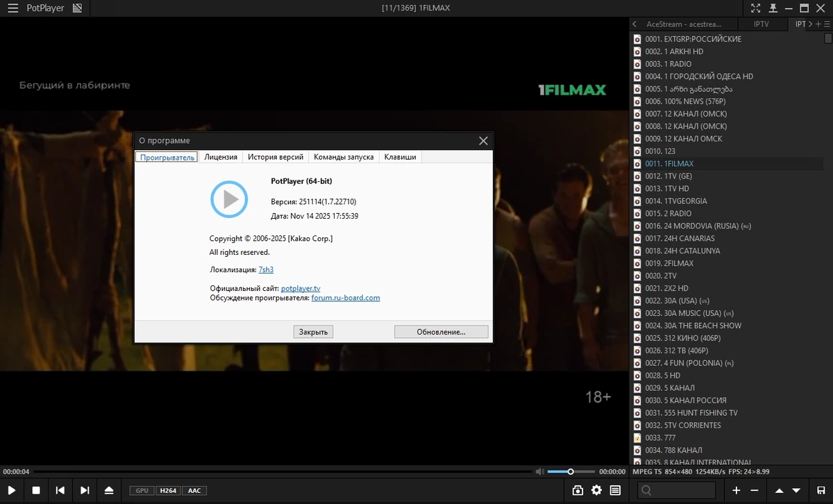
Task: Show next playlist tabs with right chevron
Action: [x=810, y=24]
